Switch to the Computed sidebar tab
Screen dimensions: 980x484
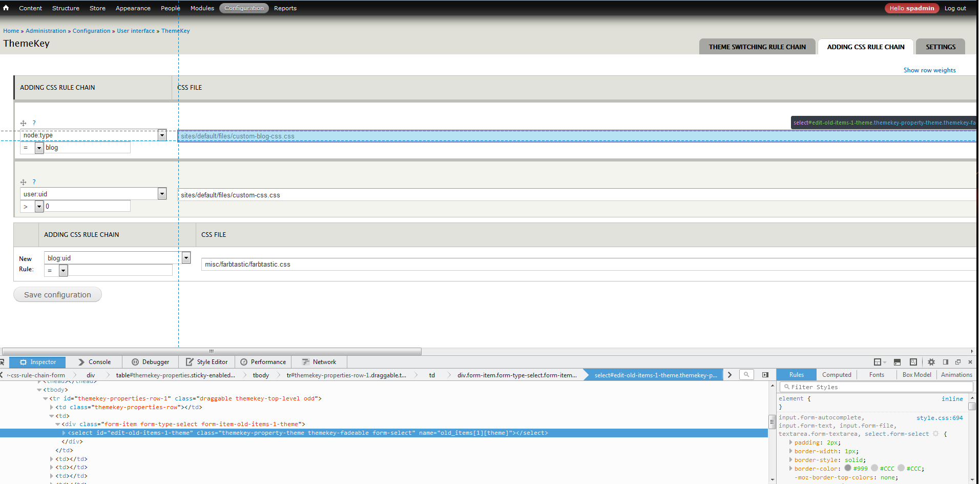point(837,375)
